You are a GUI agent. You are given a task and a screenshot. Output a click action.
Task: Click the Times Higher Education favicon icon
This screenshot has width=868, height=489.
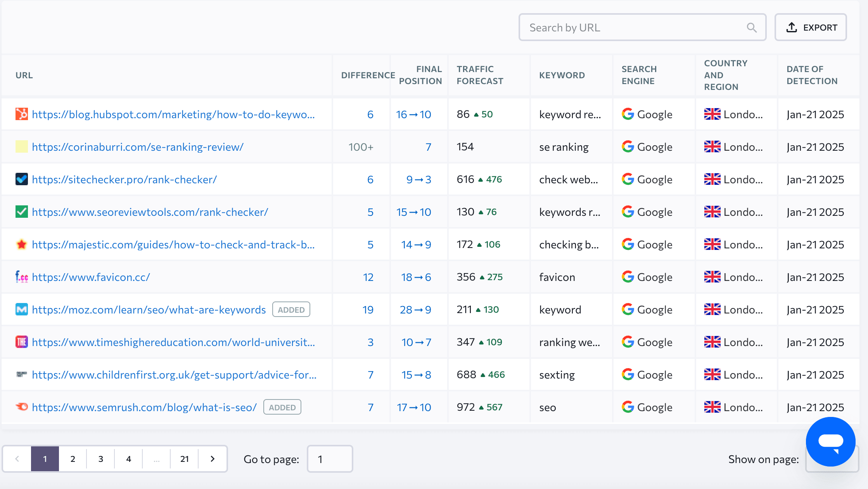pyautogui.click(x=21, y=342)
